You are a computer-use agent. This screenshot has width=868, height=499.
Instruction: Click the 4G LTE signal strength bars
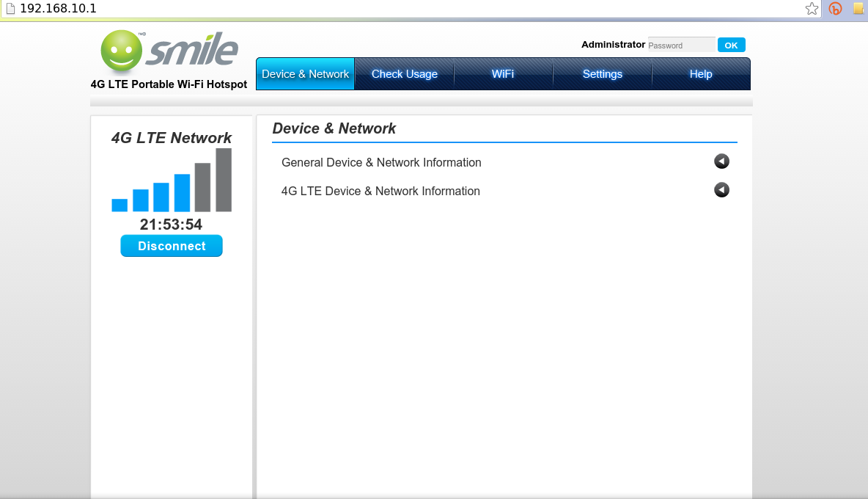pyautogui.click(x=172, y=180)
